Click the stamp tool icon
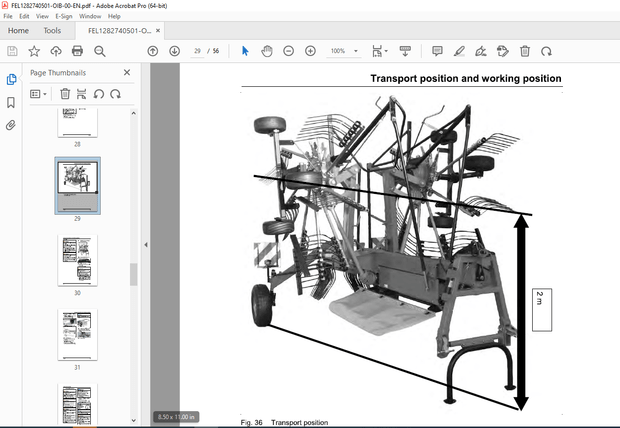Viewport: 620px width, 428px height. pyautogui.click(x=503, y=51)
